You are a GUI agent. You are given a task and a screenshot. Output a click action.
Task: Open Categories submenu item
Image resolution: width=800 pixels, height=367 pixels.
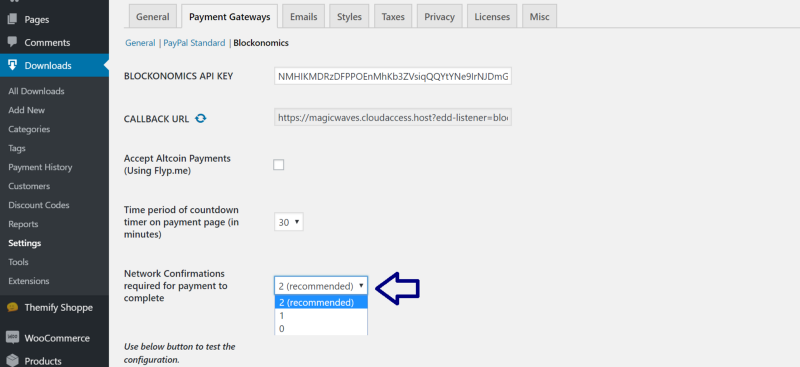(29, 129)
